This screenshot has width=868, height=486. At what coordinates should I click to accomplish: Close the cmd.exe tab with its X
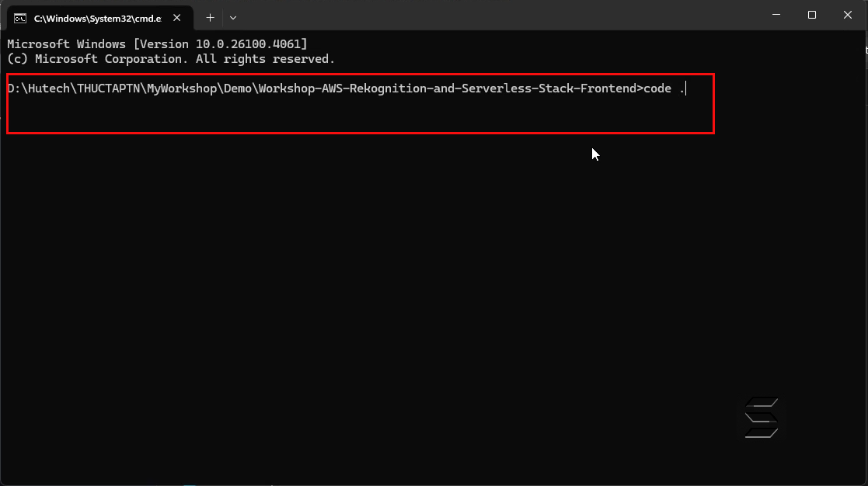[176, 18]
